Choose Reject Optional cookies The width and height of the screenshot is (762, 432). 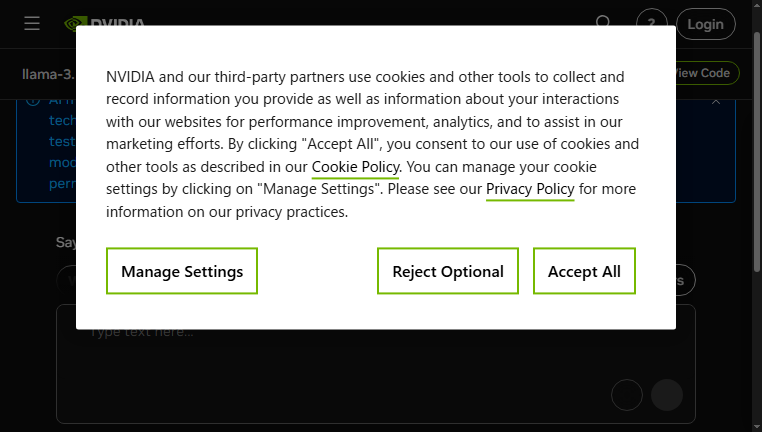tap(448, 271)
